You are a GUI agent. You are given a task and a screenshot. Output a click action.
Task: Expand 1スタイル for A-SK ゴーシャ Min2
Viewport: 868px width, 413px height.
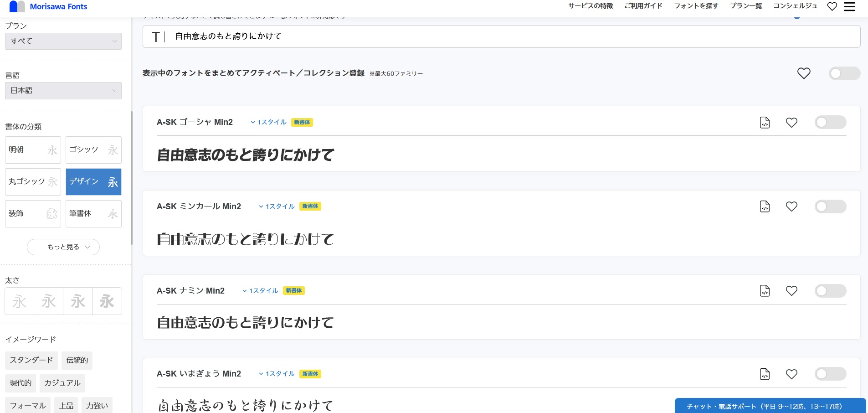coord(268,122)
